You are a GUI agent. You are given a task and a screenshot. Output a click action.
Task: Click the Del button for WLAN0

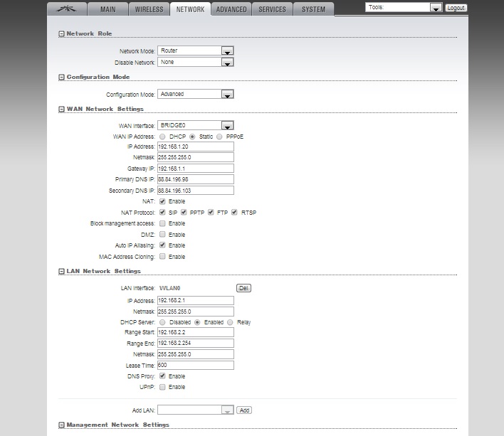point(243,288)
